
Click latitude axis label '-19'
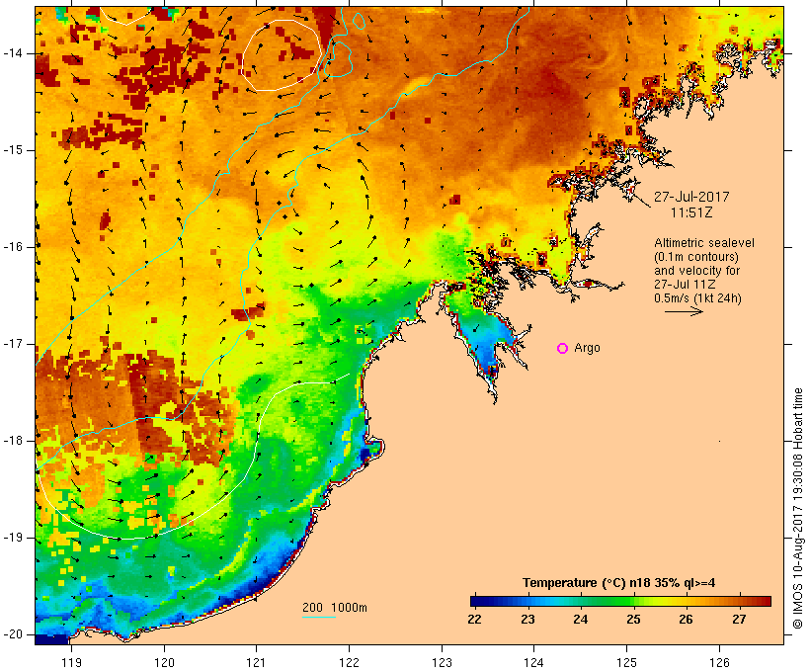coord(13,538)
